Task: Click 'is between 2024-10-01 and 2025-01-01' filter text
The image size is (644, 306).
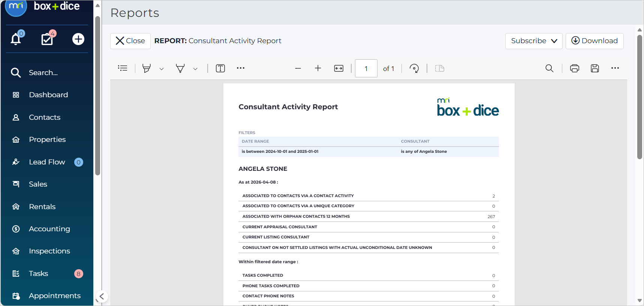Action: (280, 152)
